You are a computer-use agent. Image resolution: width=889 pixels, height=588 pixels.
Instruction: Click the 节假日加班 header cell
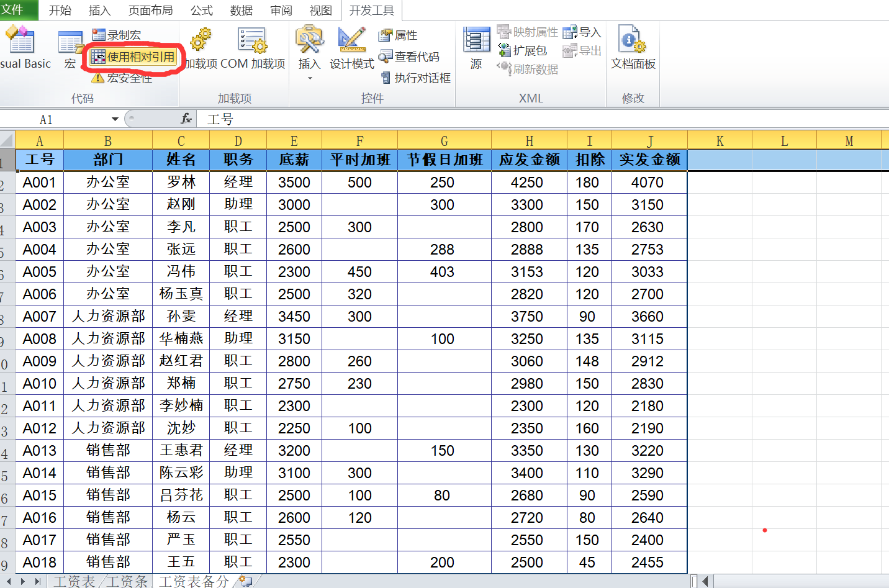click(444, 160)
